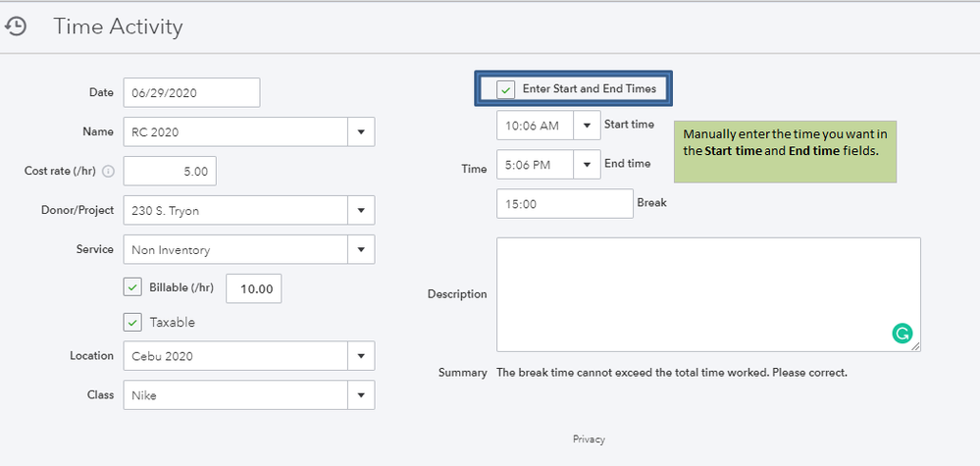Click the Privacy link at the bottom
The height and width of the screenshot is (466, 980).
pos(589,440)
